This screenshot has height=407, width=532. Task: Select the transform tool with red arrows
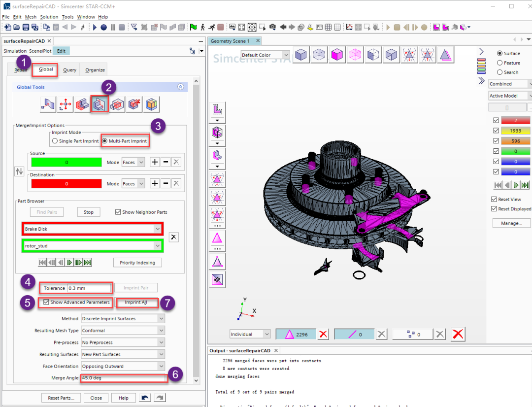(x=65, y=104)
